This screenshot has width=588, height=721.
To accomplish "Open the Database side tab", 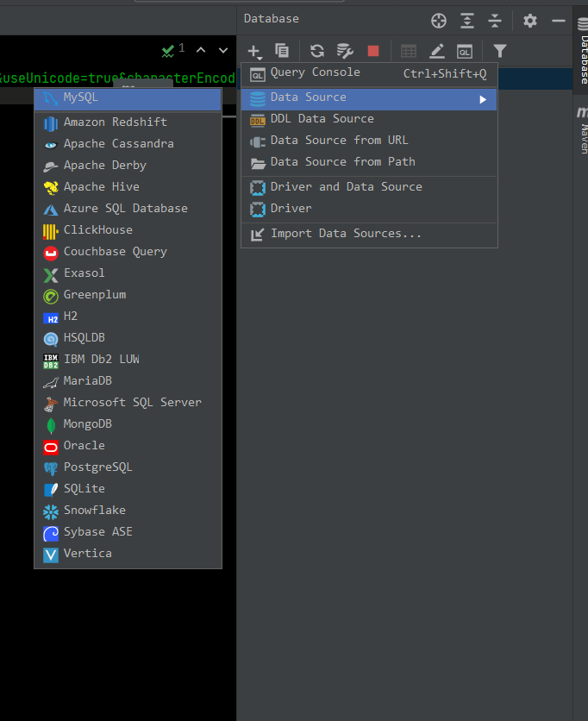I will [583, 52].
